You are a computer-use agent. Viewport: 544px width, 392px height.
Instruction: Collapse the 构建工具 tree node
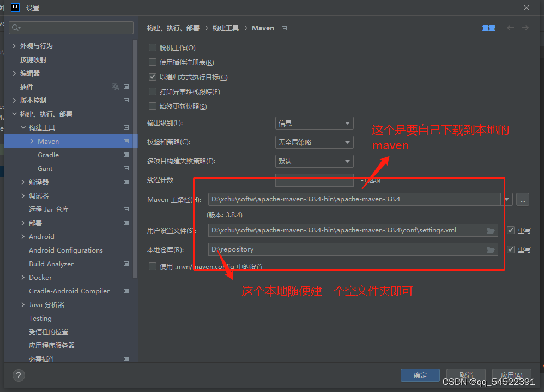pos(23,127)
